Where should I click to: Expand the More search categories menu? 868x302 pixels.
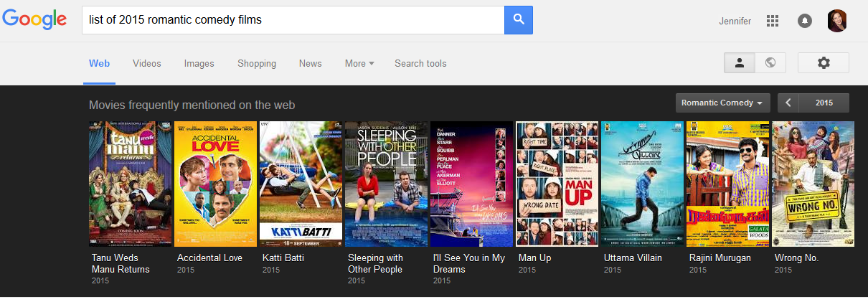pos(359,63)
